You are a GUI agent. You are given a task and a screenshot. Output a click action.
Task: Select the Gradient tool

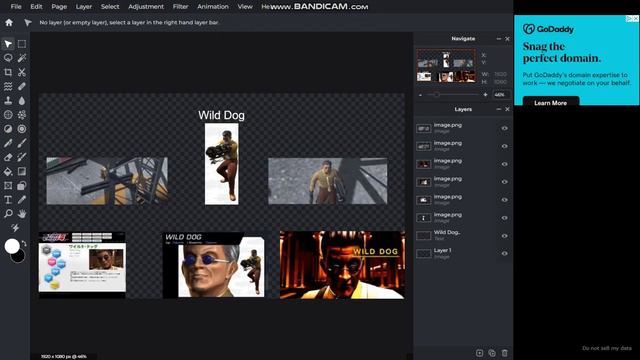coord(22,171)
